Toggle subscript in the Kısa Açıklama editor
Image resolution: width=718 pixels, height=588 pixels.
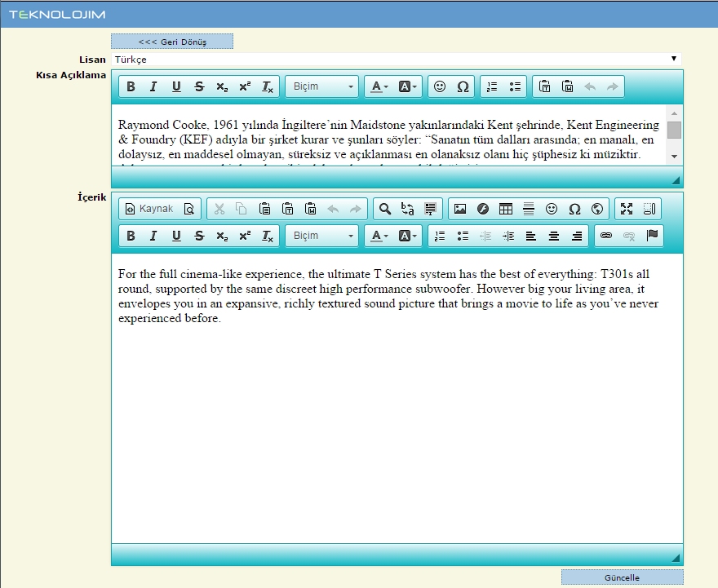(222, 86)
